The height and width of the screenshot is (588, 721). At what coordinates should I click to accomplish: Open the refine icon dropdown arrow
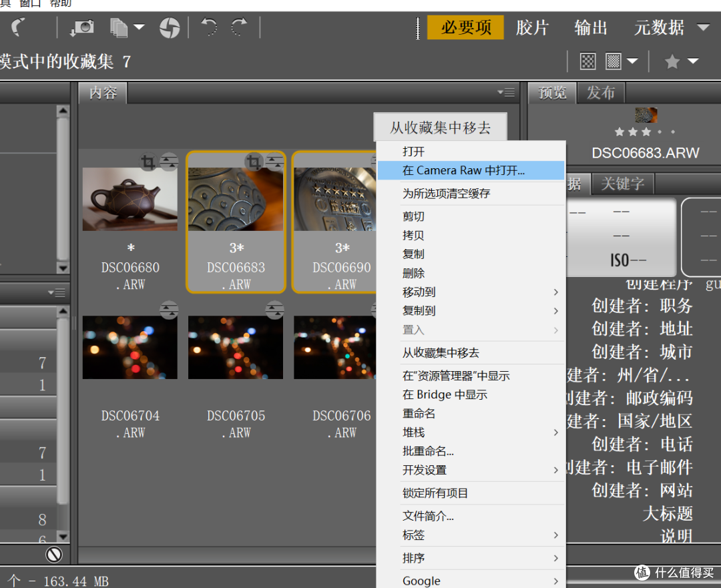pyautogui.click(x=139, y=27)
